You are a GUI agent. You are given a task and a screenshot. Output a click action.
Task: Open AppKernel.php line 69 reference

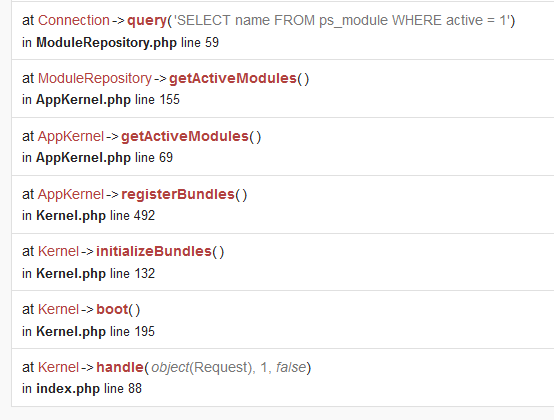click(98, 158)
